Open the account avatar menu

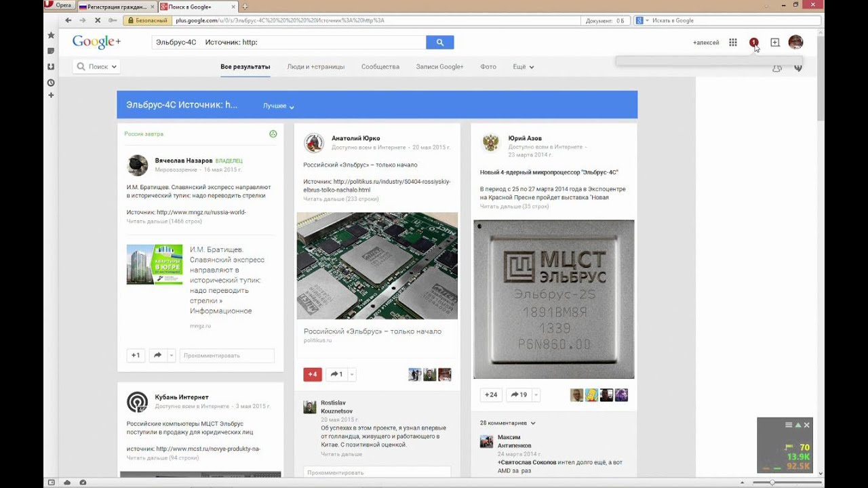(x=795, y=42)
